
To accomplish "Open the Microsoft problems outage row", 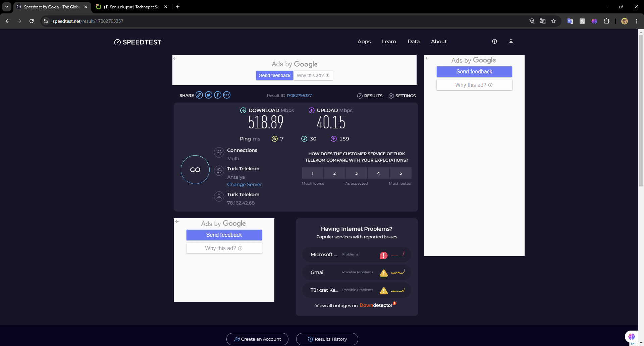I will (357, 254).
